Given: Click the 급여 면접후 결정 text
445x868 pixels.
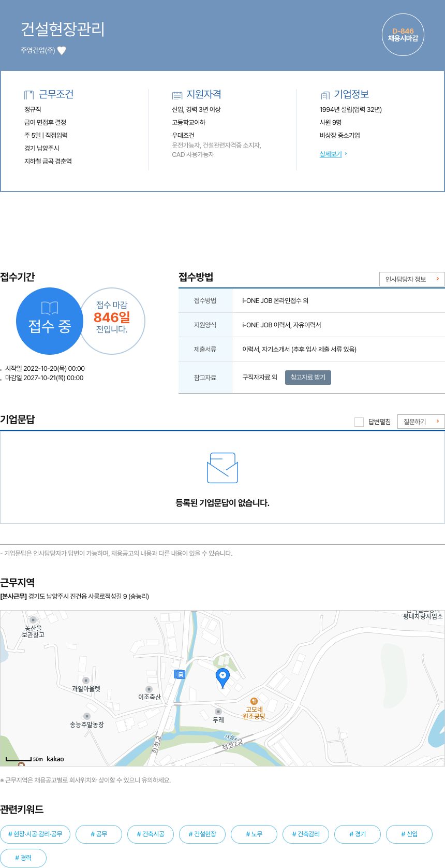Looking at the screenshot, I should pos(45,123).
